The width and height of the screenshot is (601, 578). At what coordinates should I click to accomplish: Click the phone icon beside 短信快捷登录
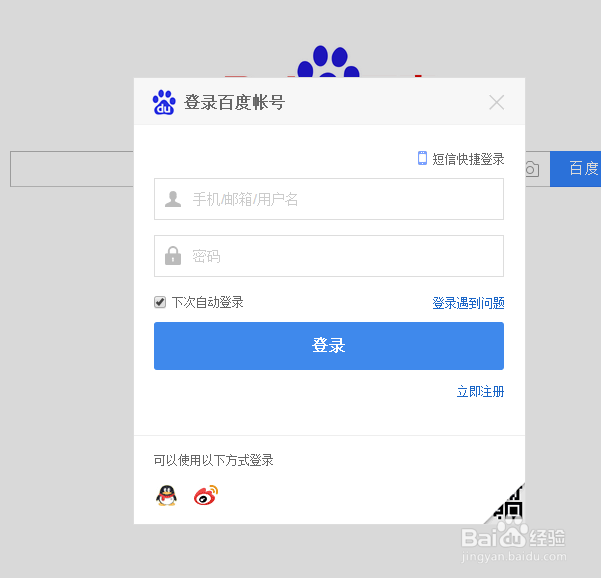click(422, 158)
